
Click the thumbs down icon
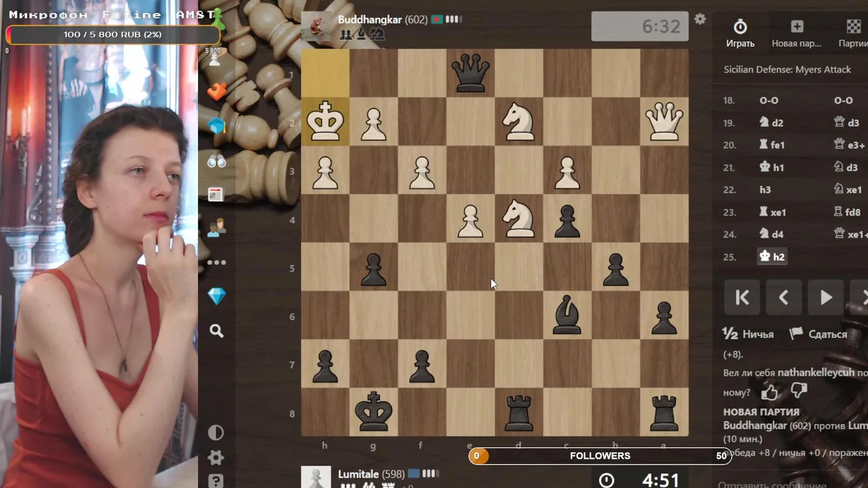click(798, 390)
